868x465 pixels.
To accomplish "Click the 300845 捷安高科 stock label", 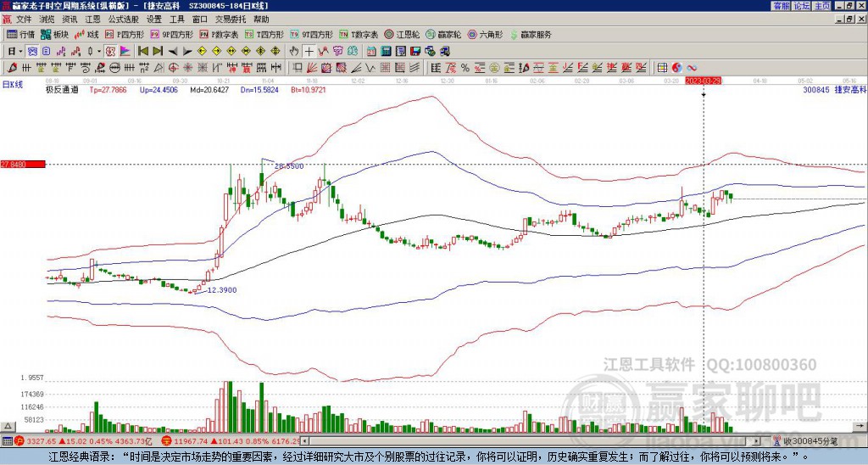I will pos(835,89).
